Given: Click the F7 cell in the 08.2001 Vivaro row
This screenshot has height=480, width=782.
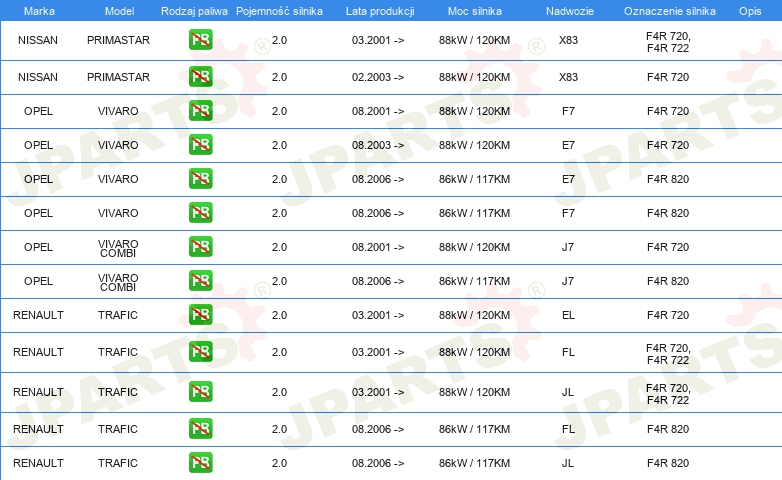Looking at the screenshot, I should point(568,111).
